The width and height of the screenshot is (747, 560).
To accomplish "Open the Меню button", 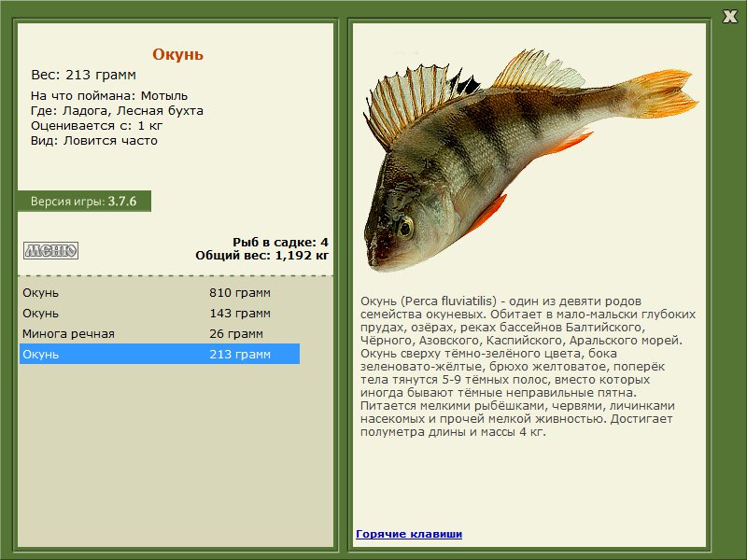I will [x=50, y=250].
